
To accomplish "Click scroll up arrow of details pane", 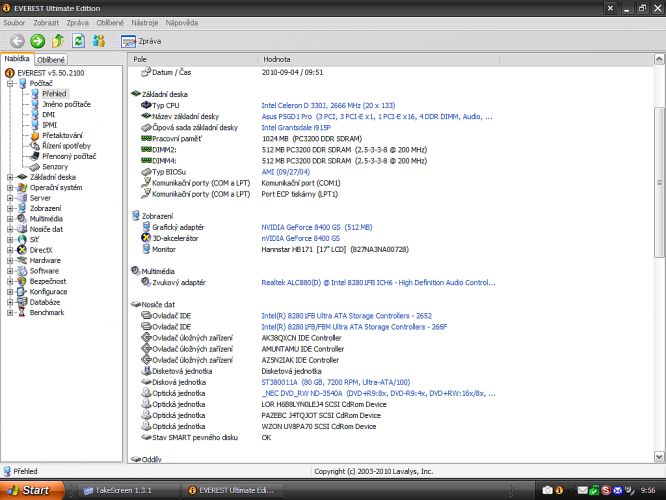I will (x=659, y=59).
